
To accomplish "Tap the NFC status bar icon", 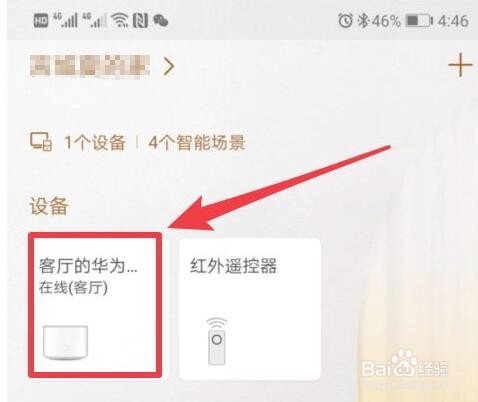I will [x=140, y=21].
